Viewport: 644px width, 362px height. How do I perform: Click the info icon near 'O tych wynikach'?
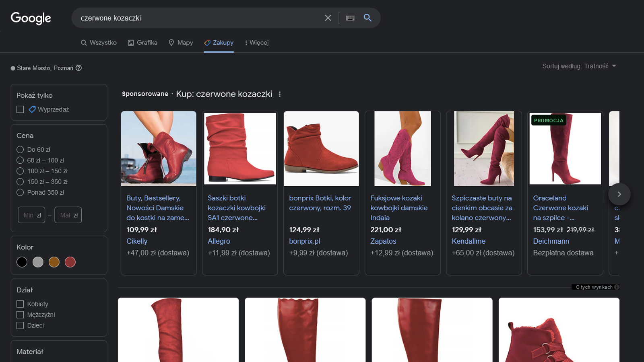pyautogui.click(x=617, y=287)
